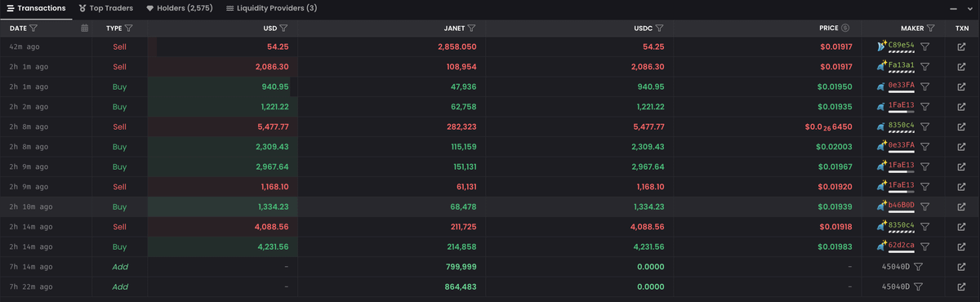
Task: Open the TYPE column filter
Action: point(129,28)
